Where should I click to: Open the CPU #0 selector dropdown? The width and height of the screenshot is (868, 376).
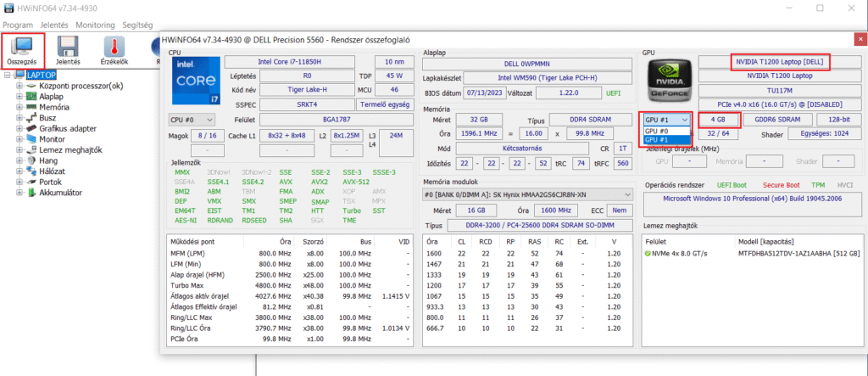pyautogui.click(x=191, y=120)
